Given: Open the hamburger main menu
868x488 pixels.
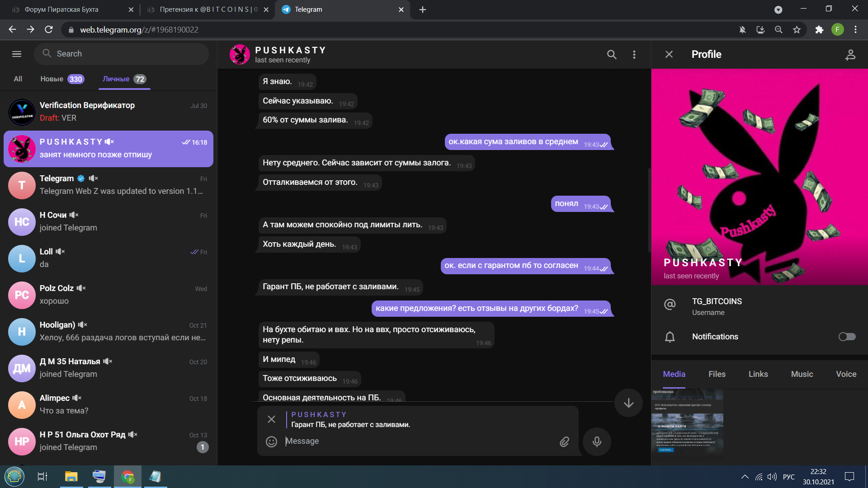Looking at the screenshot, I should click(x=17, y=54).
